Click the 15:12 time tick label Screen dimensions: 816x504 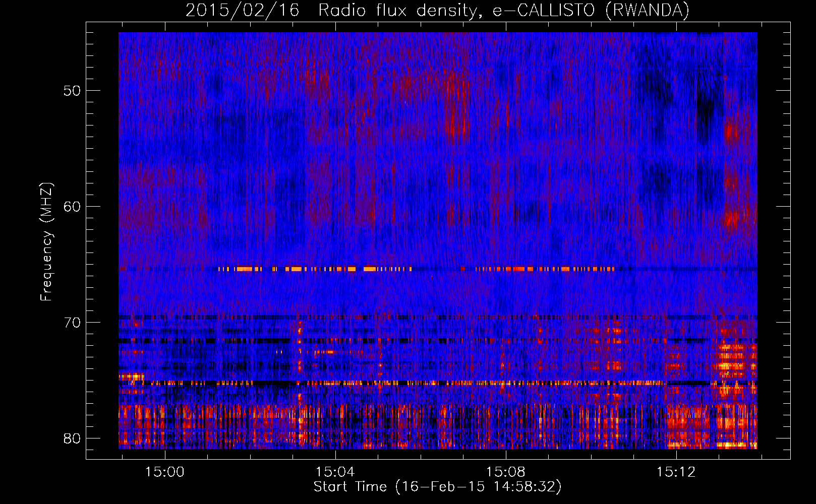(x=676, y=472)
